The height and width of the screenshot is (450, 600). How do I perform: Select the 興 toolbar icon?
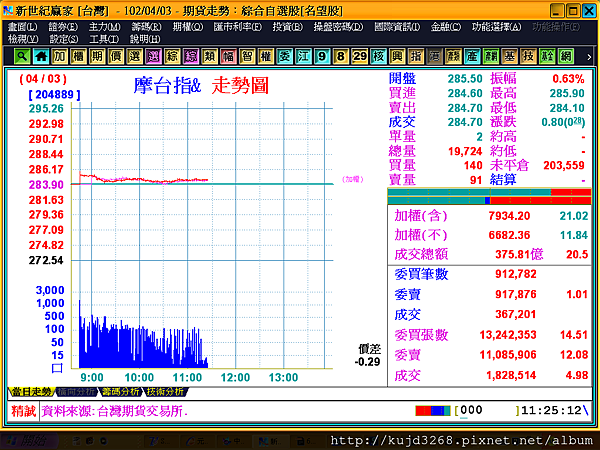(397, 57)
